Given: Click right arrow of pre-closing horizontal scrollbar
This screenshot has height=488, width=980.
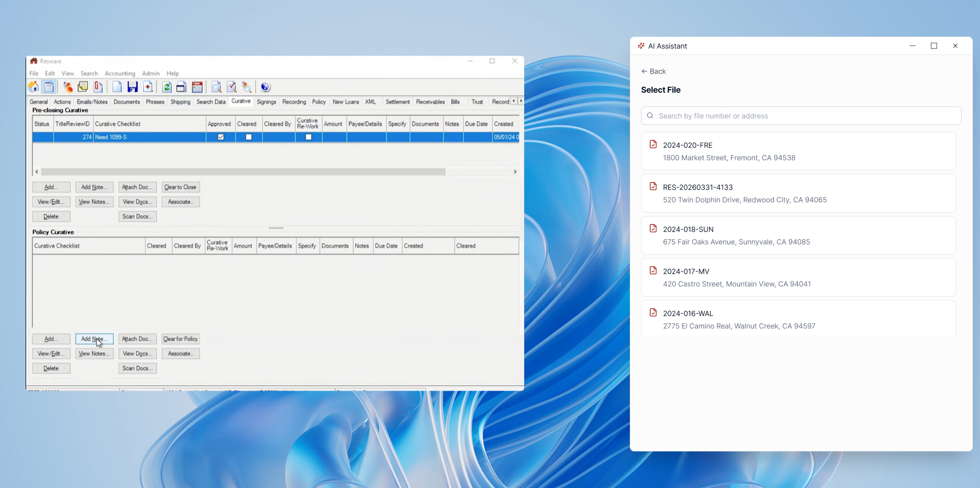Looking at the screenshot, I should [515, 172].
